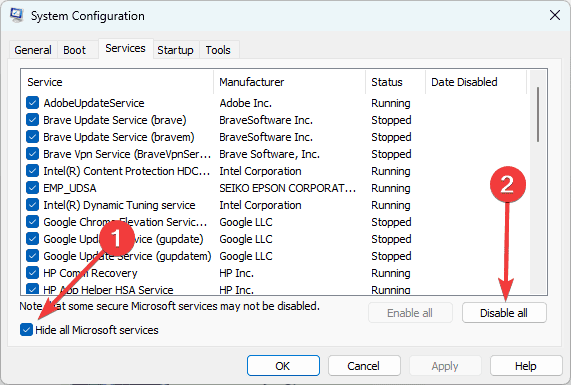Click the Disable all button
Screen dimensions: 571x385
click(x=504, y=313)
